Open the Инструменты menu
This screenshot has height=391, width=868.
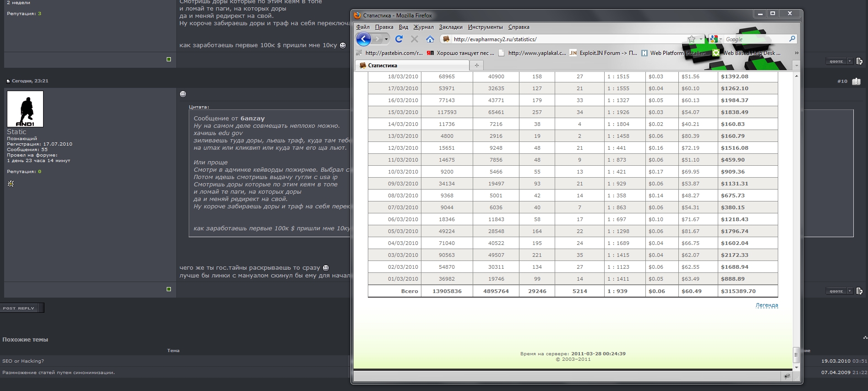coord(485,27)
